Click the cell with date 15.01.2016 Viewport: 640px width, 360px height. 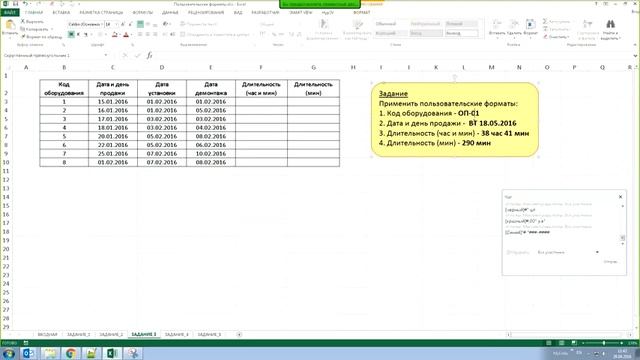pos(113,102)
